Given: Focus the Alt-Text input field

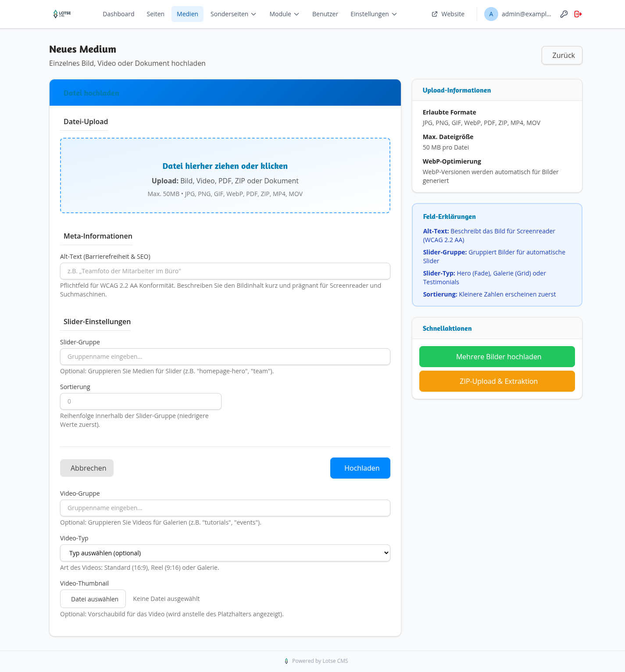Looking at the screenshot, I should point(225,271).
